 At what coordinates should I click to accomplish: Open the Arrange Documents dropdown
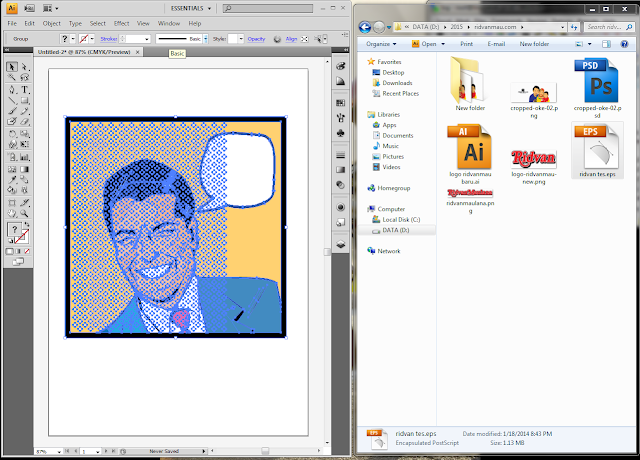(x=50, y=8)
